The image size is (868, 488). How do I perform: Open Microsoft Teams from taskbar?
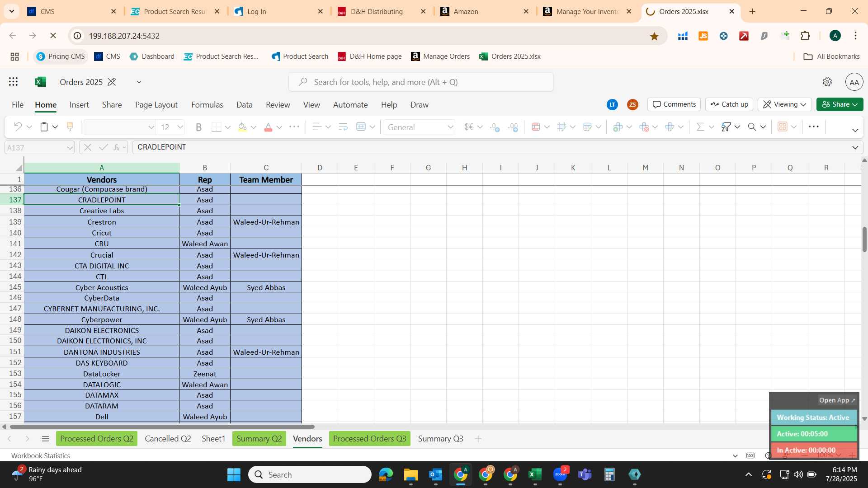(585, 474)
